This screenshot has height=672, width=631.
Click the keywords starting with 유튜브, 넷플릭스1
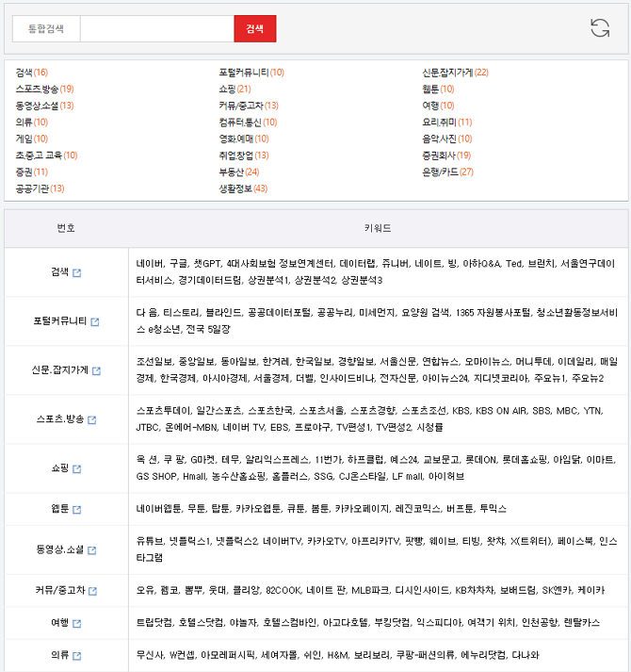click(x=377, y=549)
